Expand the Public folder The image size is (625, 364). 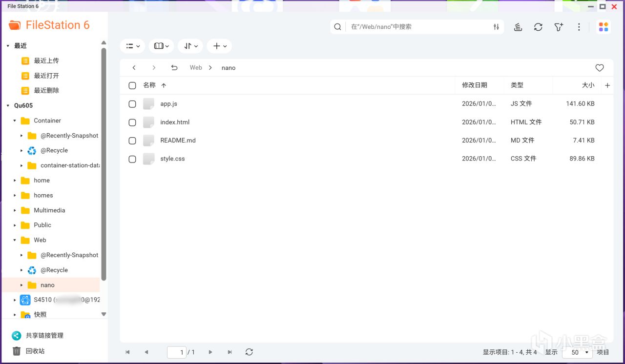click(15, 225)
